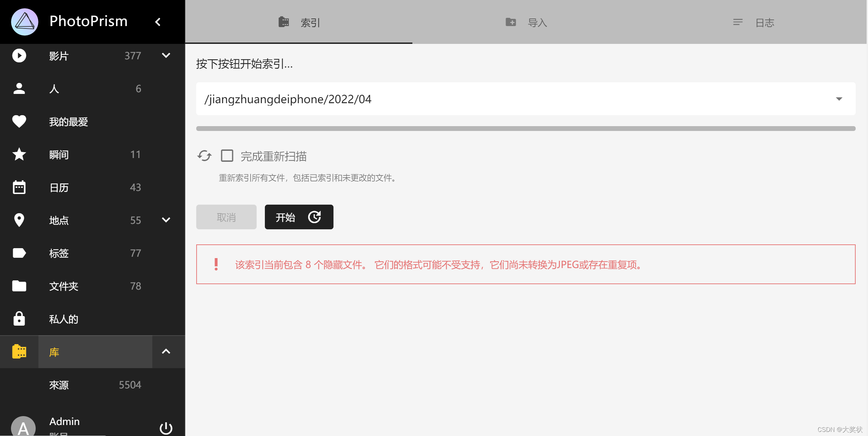Log out with the power icon

[166, 428]
